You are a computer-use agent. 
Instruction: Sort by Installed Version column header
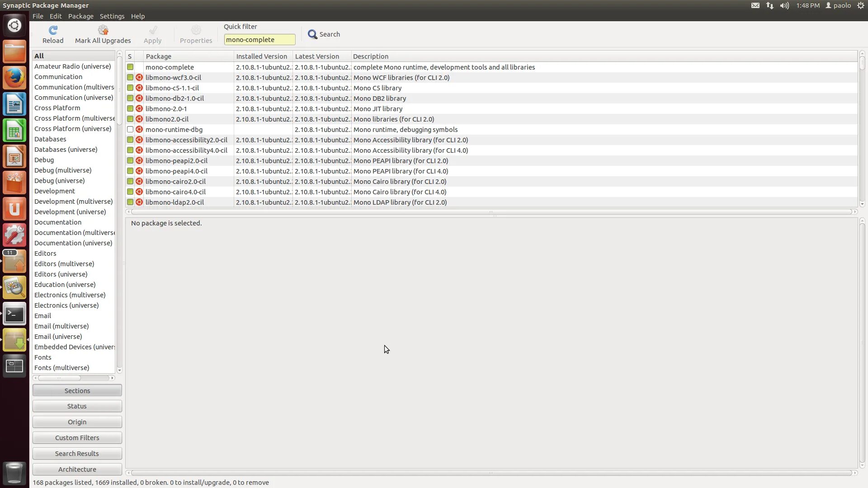263,56
